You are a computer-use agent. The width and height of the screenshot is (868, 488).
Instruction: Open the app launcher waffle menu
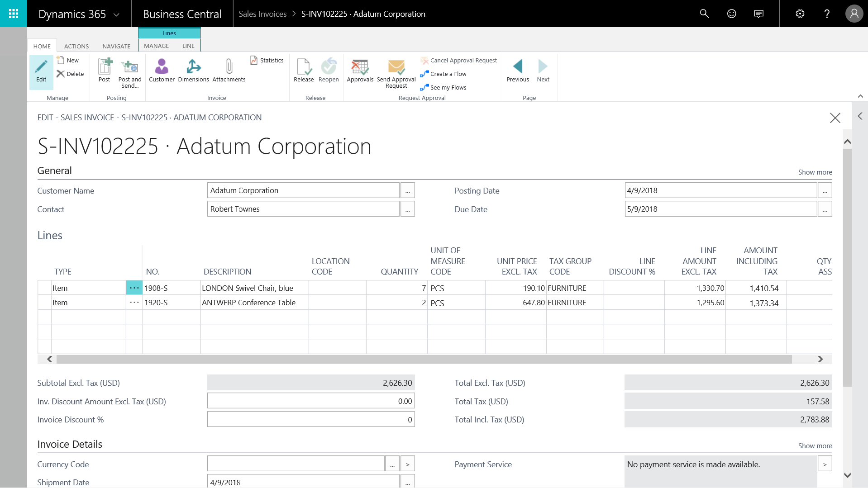pyautogui.click(x=14, y=14)
